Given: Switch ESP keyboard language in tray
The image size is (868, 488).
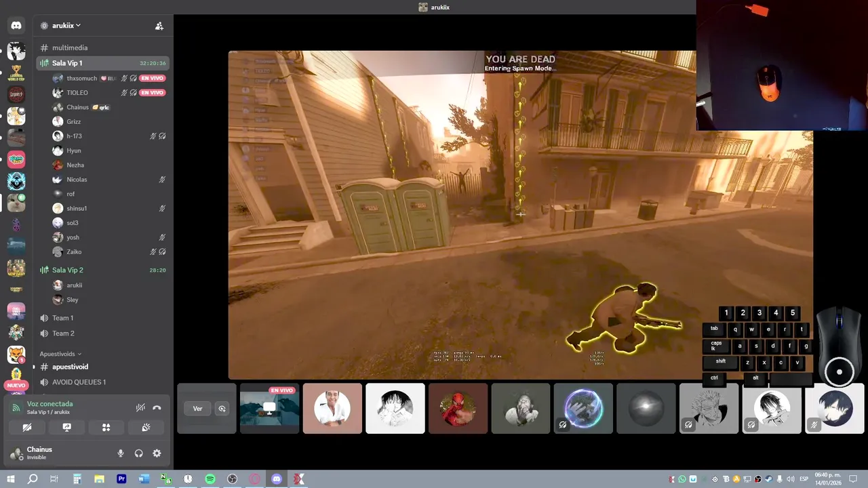Looking at the screenshot, I should 805,480.
